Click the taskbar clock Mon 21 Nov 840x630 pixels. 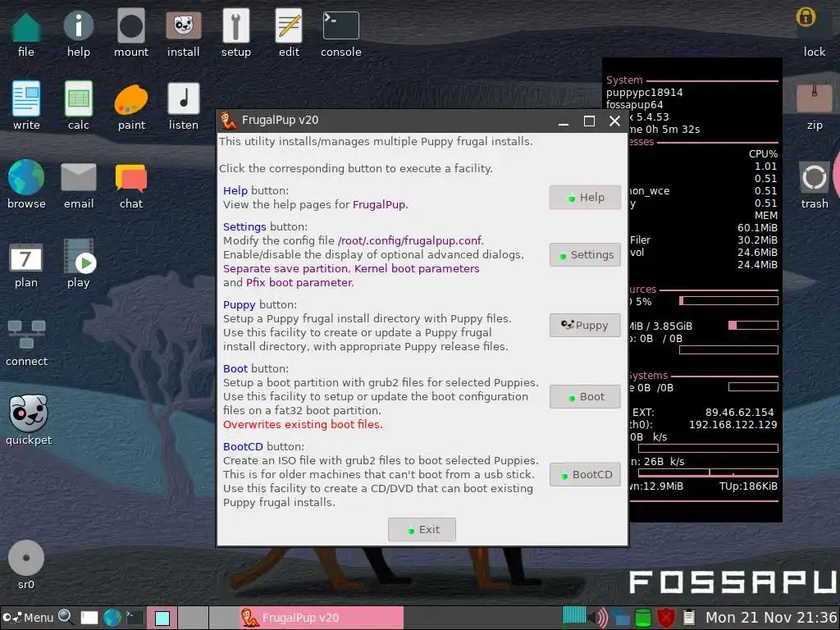[771, 618]
